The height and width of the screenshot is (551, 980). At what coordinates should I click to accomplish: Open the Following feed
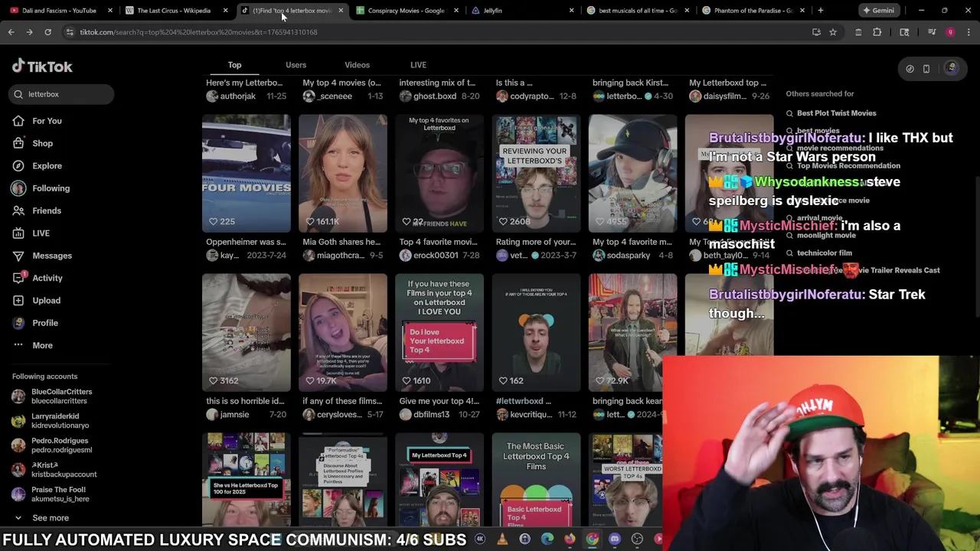pyautogui.click(x=51, y=188)
